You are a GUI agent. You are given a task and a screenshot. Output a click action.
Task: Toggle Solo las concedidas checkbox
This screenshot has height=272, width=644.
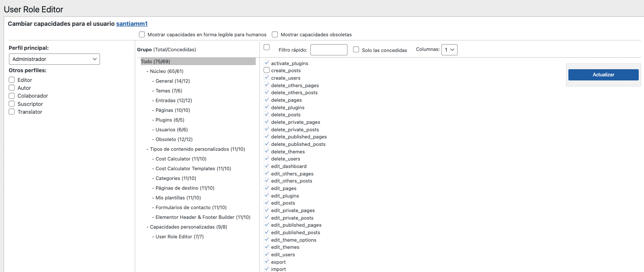(356, 50)
